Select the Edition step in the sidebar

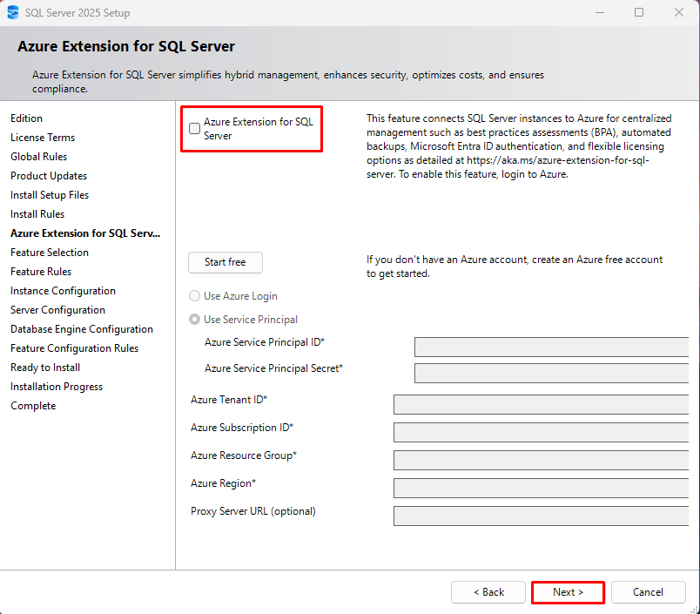(27, 118)
